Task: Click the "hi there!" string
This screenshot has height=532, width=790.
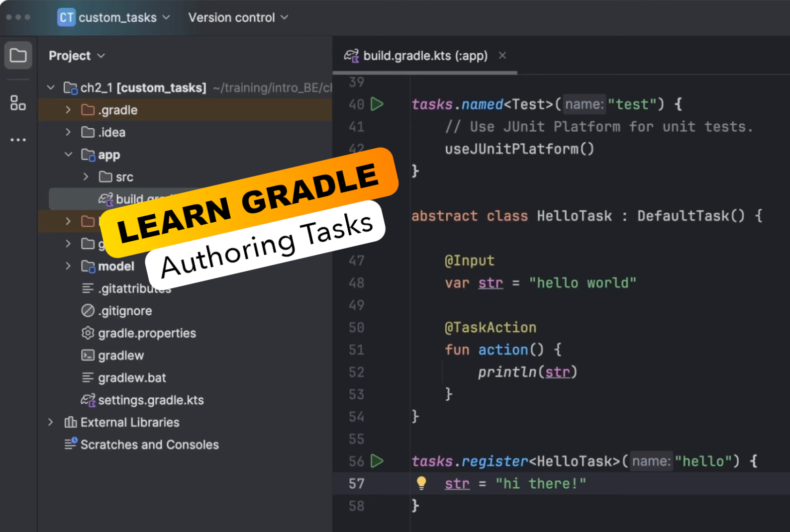Action: (541, 484)
